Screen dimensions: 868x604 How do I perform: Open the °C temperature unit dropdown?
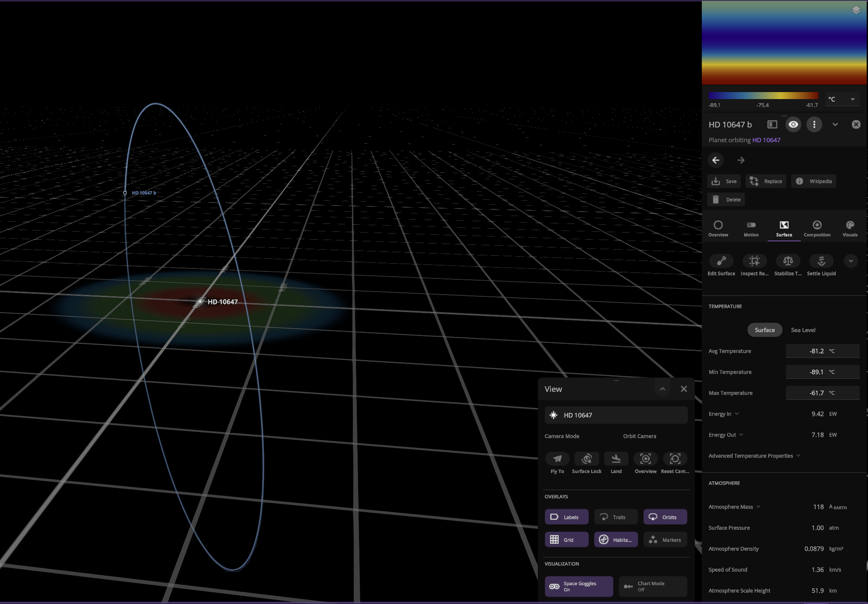842,100
